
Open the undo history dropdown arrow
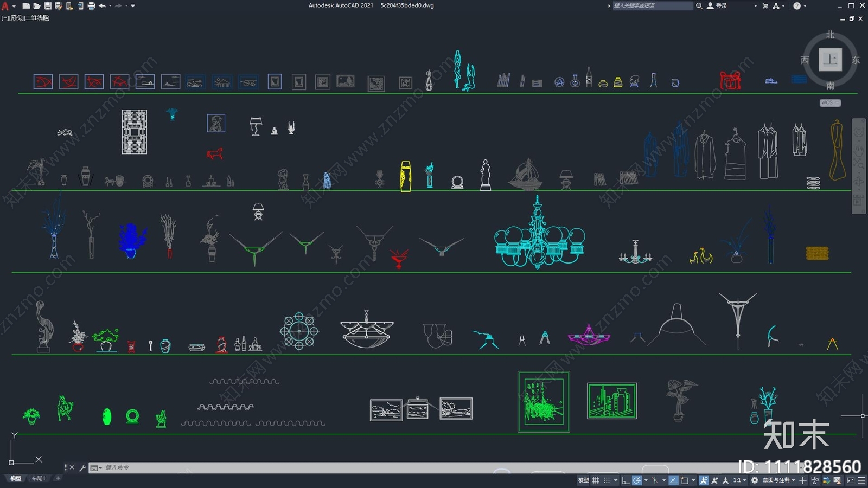pyautogui.click(x=110, y=6)
